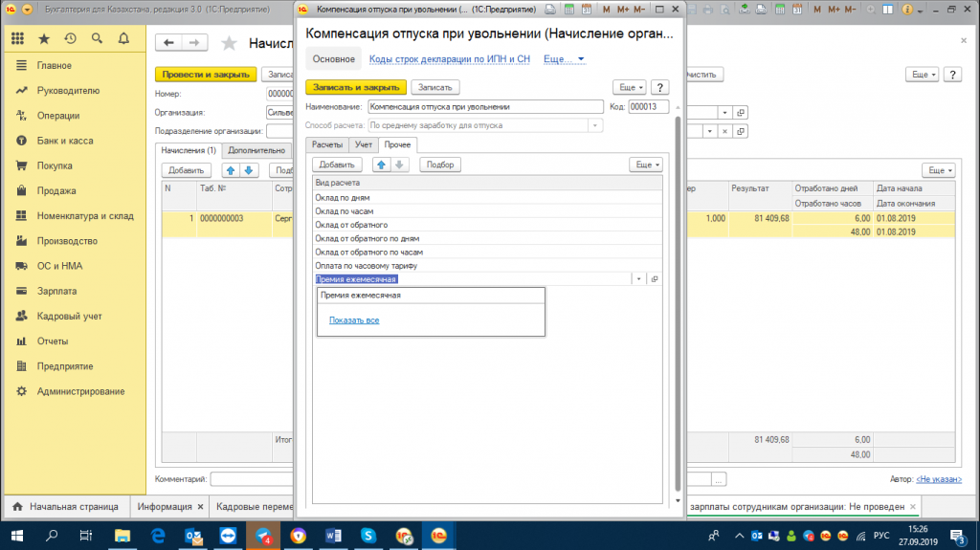Close the Информация tab
Viewport: 980px width, 550px height.
click(200, 507)
